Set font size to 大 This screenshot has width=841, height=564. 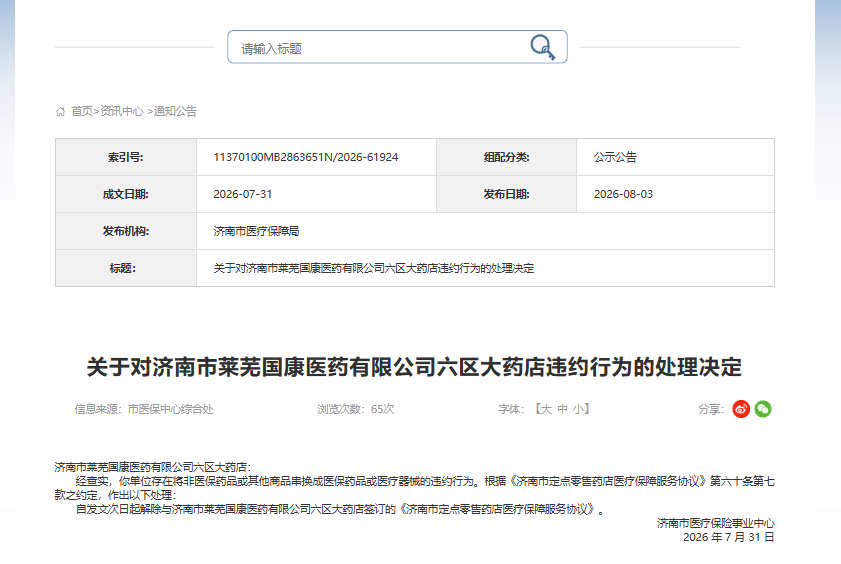[x=546, y=409]
